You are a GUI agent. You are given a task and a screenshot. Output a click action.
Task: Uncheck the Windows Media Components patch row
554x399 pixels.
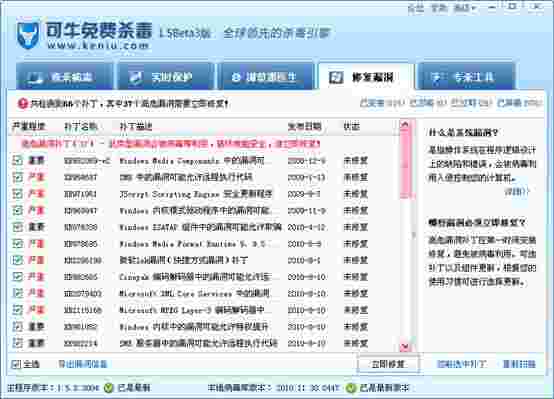17,160
